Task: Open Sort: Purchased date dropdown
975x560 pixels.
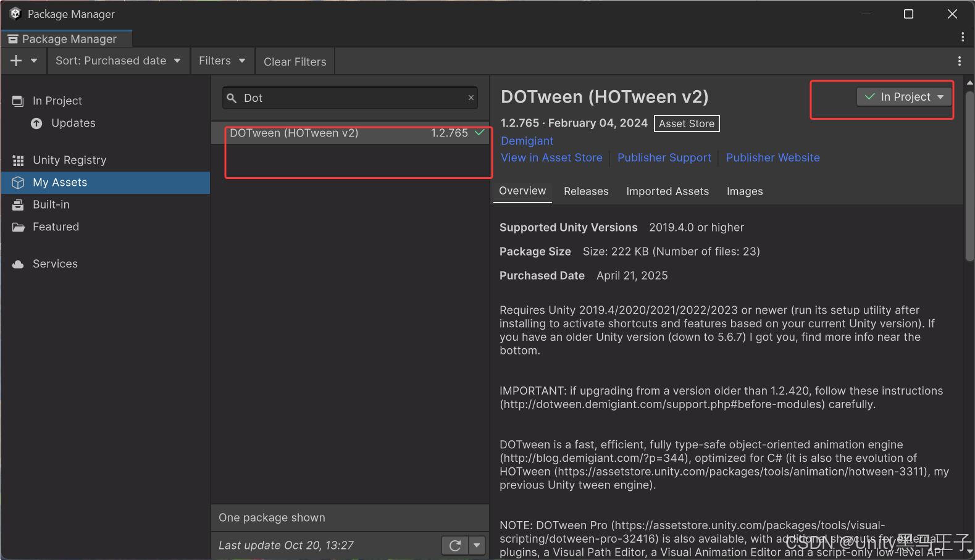Action: point(118,61)
